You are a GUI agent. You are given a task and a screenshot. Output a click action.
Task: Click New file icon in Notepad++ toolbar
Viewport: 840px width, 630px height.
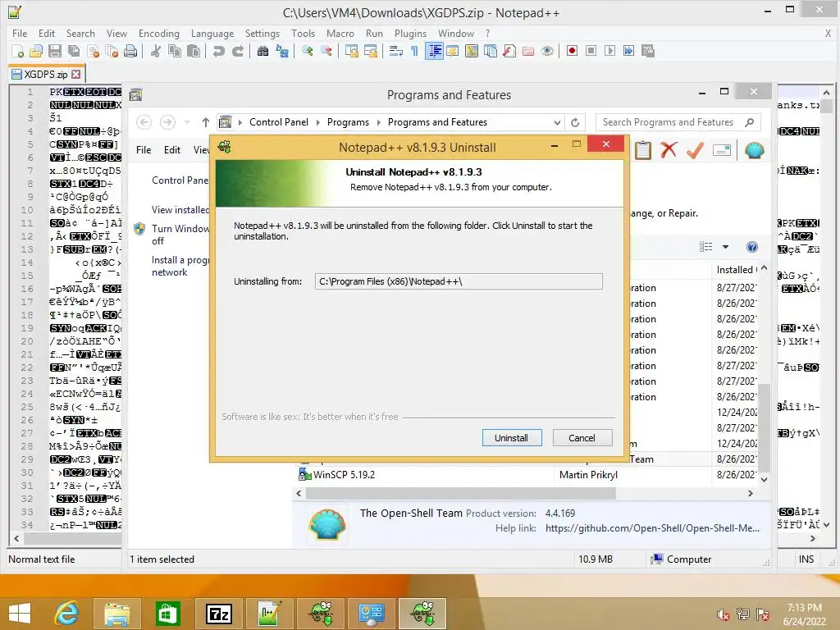click(18, 51)
